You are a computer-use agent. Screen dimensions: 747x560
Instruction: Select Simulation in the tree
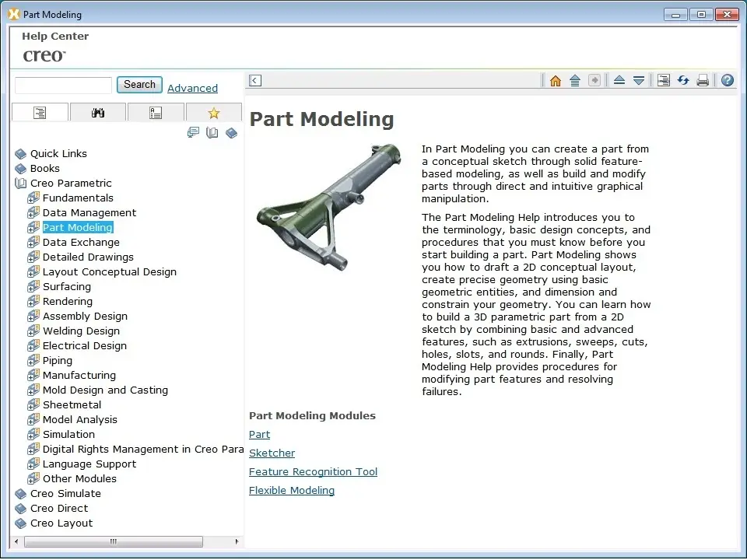pyautogui.click(x=68, y=434)
